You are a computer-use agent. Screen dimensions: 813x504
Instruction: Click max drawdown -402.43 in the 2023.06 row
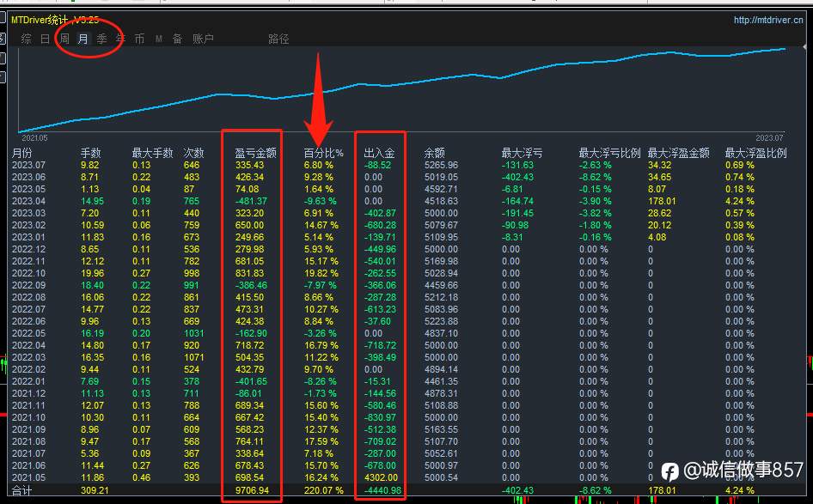(517, 177)
